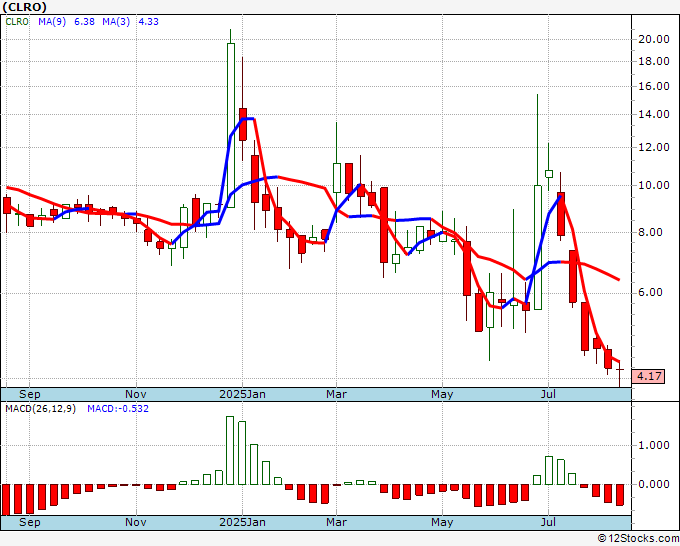
Task: Click Jul on the price chart time axis
Action: pos(549,394)
